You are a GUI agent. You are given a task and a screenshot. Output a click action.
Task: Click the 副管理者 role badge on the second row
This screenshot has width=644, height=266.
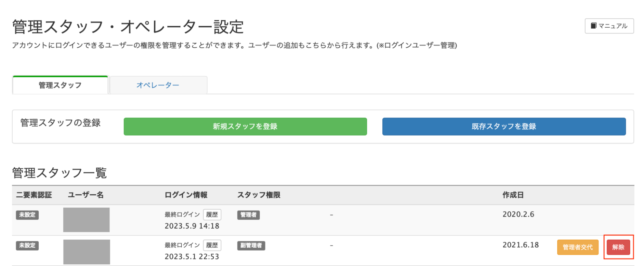coord(251,245)
